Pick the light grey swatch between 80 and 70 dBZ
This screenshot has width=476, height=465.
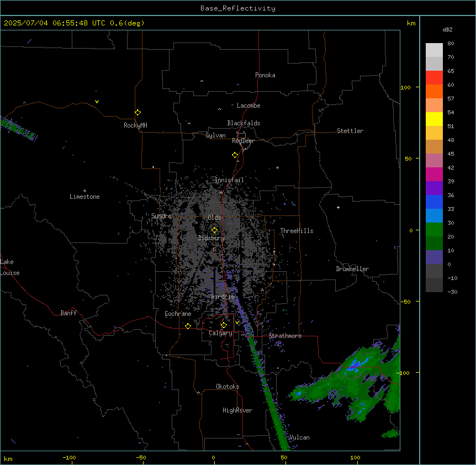point(434,50)
